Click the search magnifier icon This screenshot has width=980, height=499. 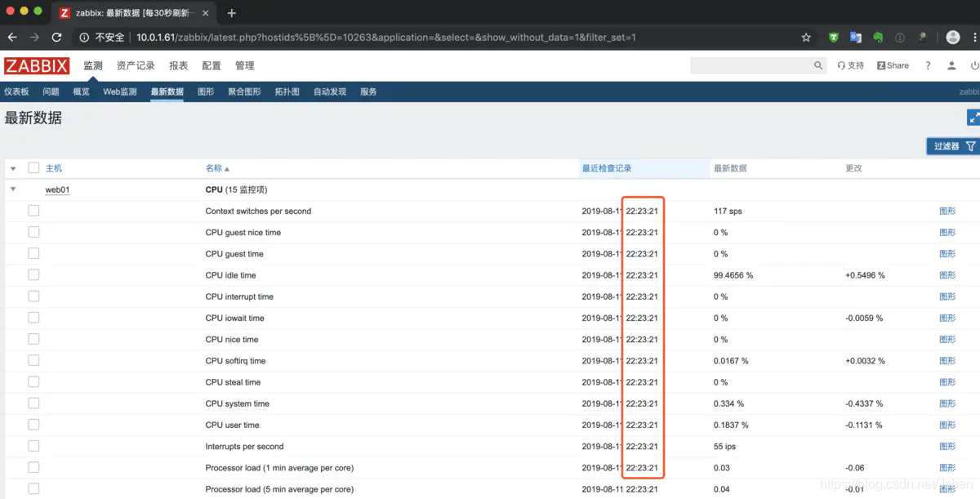pyautogui.click(x=818, y=66)
